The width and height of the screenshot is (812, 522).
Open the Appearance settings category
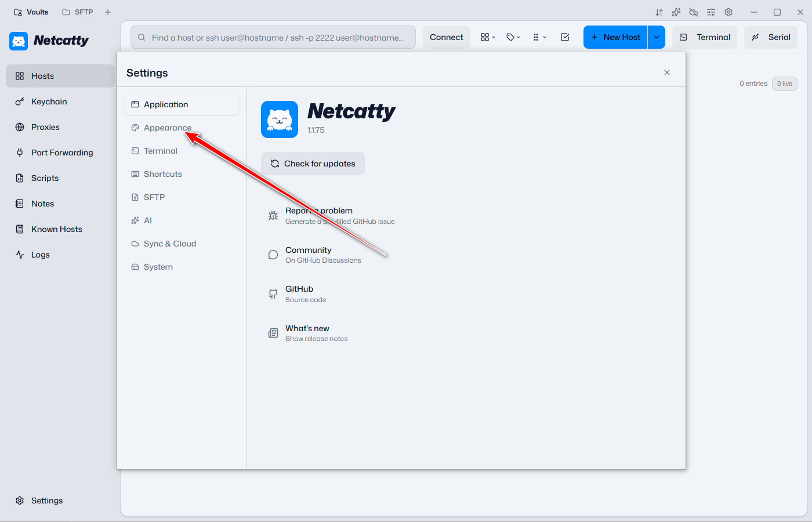pyautogui.click(x=182, y=128)
